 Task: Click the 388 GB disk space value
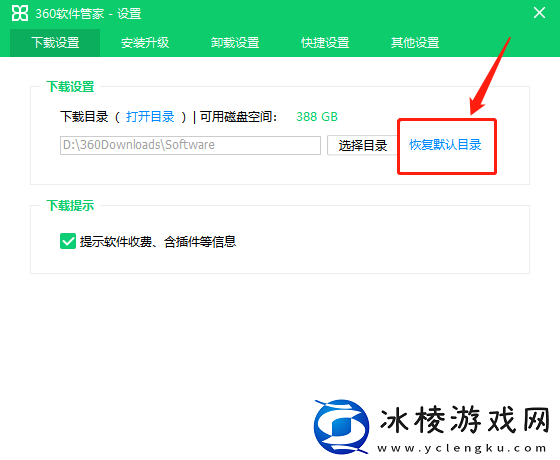click(x=317, y=117)
